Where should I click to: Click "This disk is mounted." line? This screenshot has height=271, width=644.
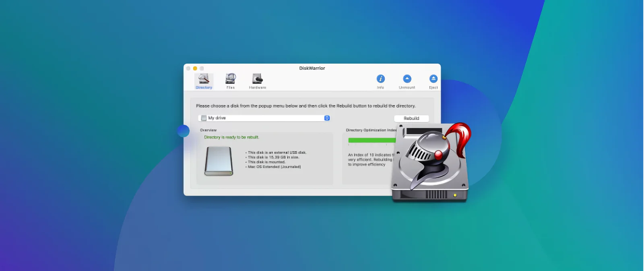click(266, 162)
